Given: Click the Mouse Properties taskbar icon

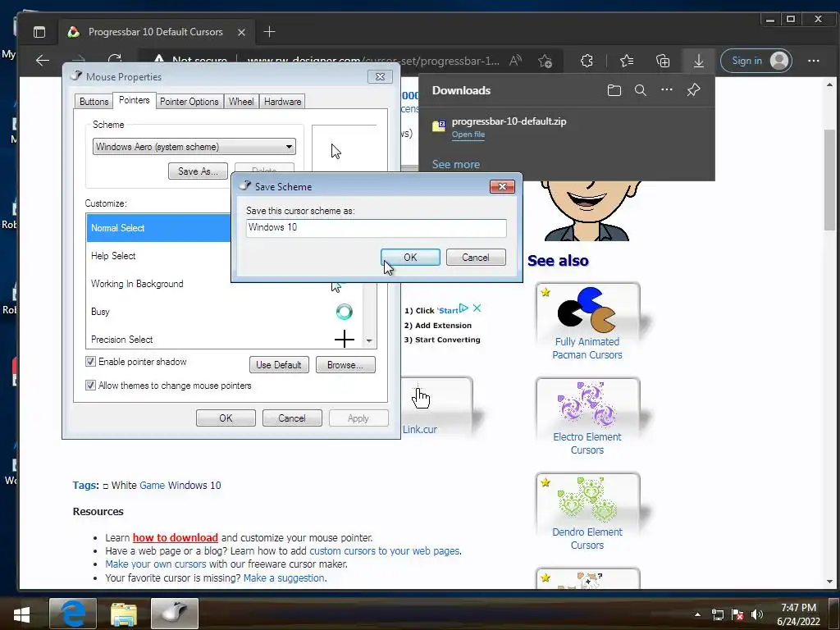Looking at the screenshot, I should click(175, 614).
